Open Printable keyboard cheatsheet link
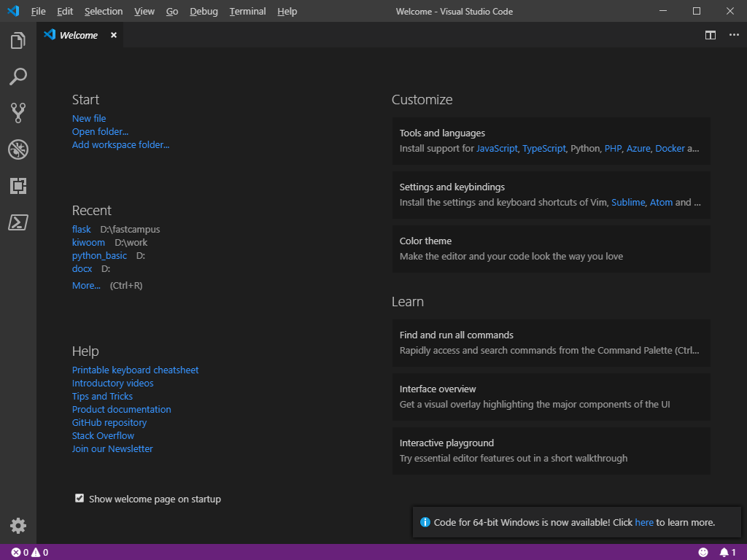Viewport: 747px width, 560px height. click(x=135, y=370)
